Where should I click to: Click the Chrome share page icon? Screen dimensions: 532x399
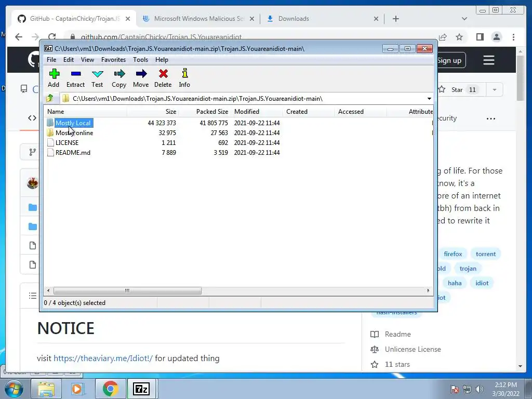pyautogui.click(x=443, y=37)
